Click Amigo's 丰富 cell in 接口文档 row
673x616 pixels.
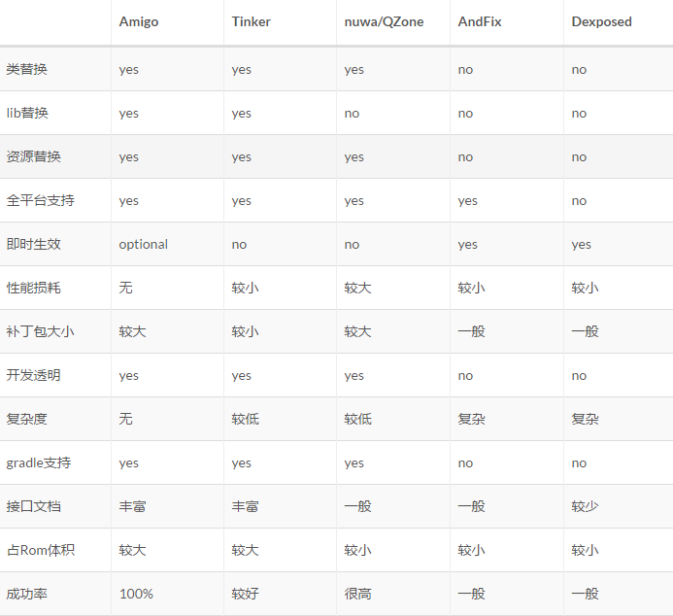133,506
